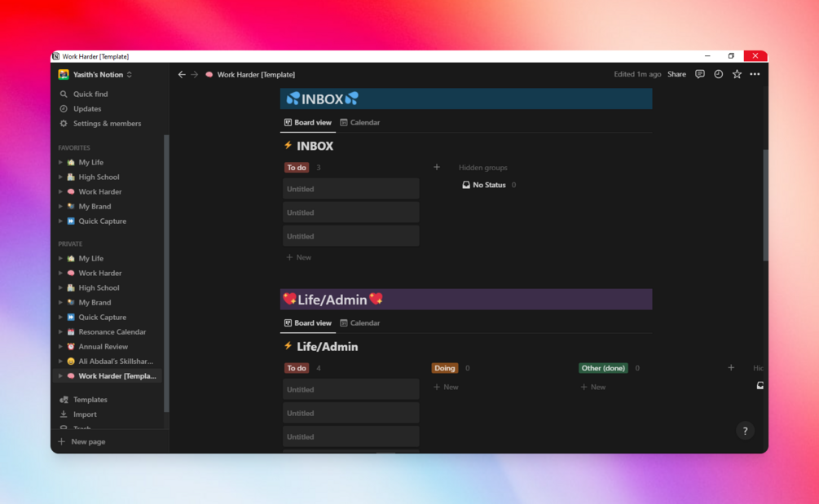The width and height of the screenshot is (819, 504).
Task: Click Yasith's Notion workspace avatar
Action: [x=64, y=75]
